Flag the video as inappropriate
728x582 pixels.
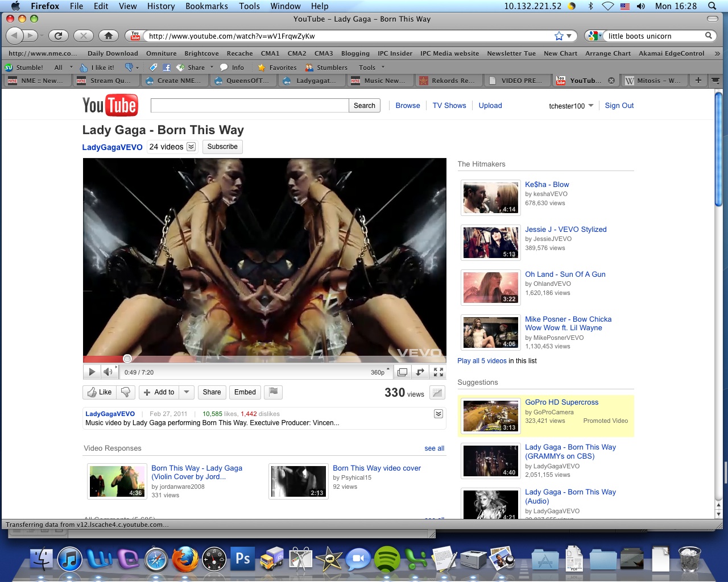[x=273, y=392]
